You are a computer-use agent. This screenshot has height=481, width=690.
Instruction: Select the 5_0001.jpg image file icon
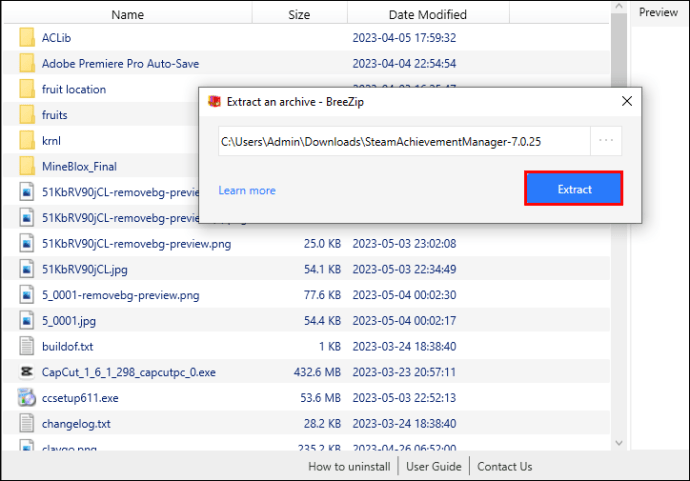[x=26, y=320]
